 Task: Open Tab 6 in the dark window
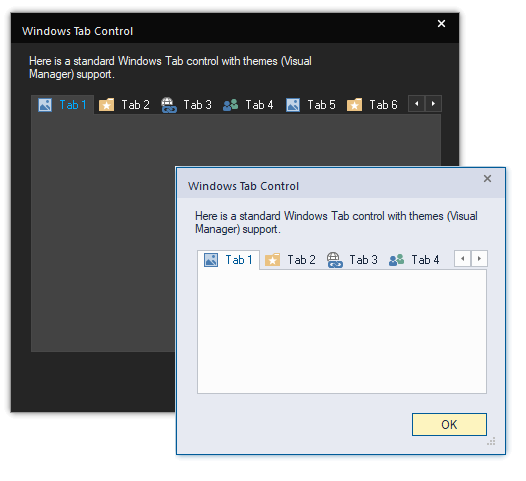coord(372,105)
